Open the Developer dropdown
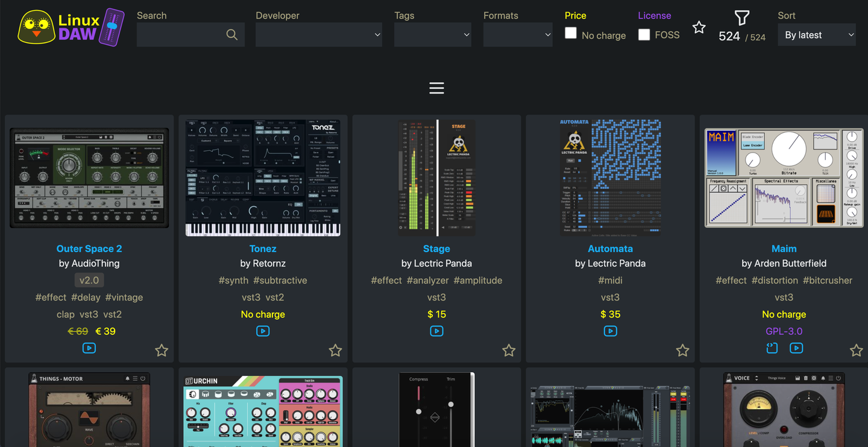The image size is (868, 447). click(319, 34)
